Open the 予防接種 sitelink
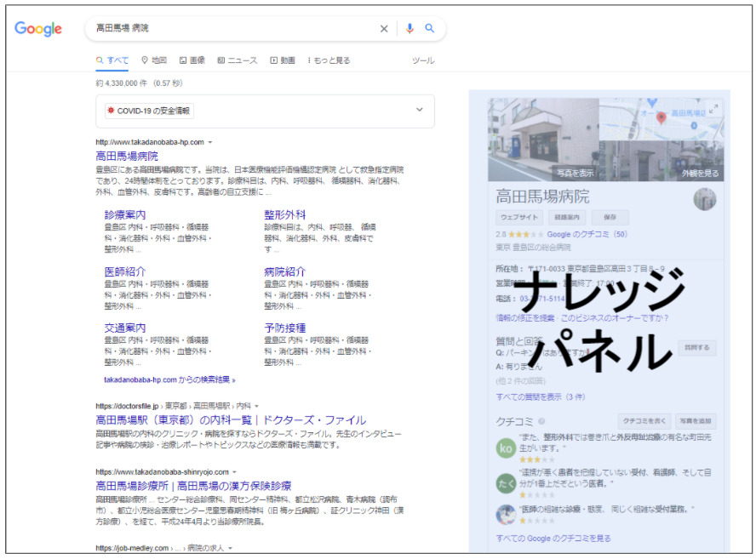The image size is (756, 559). point(285,328)
